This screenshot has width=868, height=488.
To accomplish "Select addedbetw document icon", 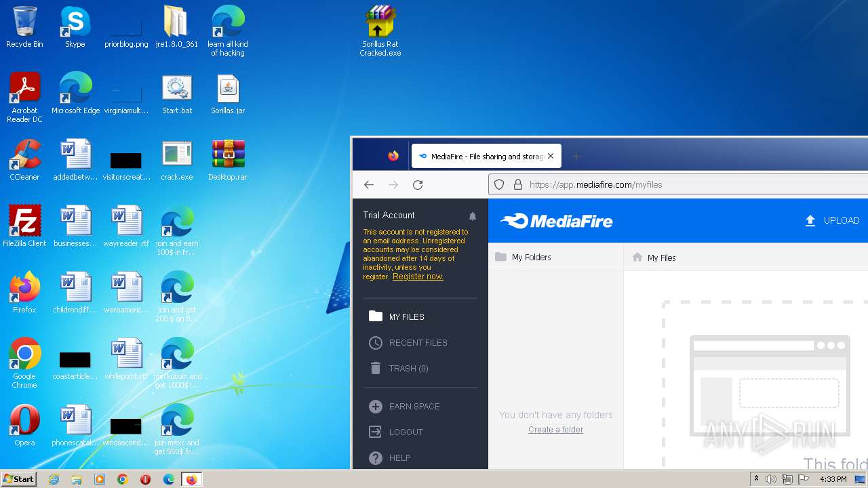I will click(x=75, y=160).
